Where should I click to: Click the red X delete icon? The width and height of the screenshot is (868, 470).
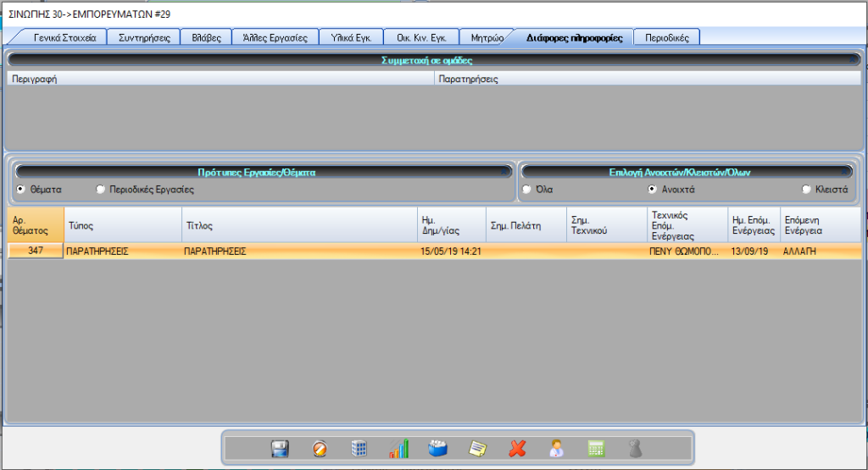[x=517, y=449]
